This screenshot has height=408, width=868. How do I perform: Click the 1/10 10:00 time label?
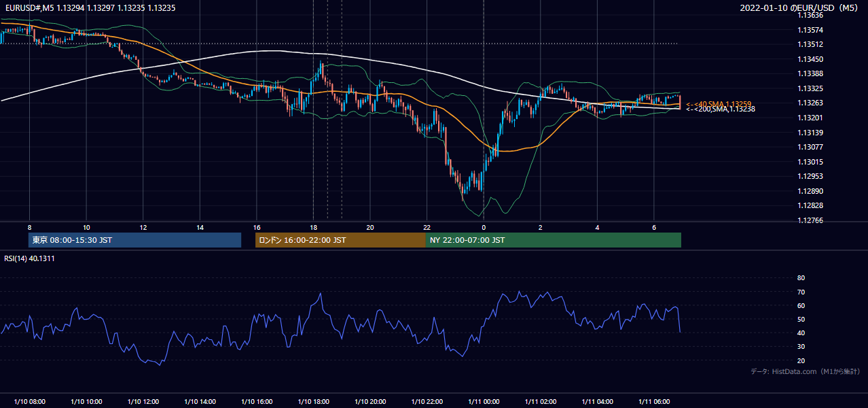coord(86,401)
